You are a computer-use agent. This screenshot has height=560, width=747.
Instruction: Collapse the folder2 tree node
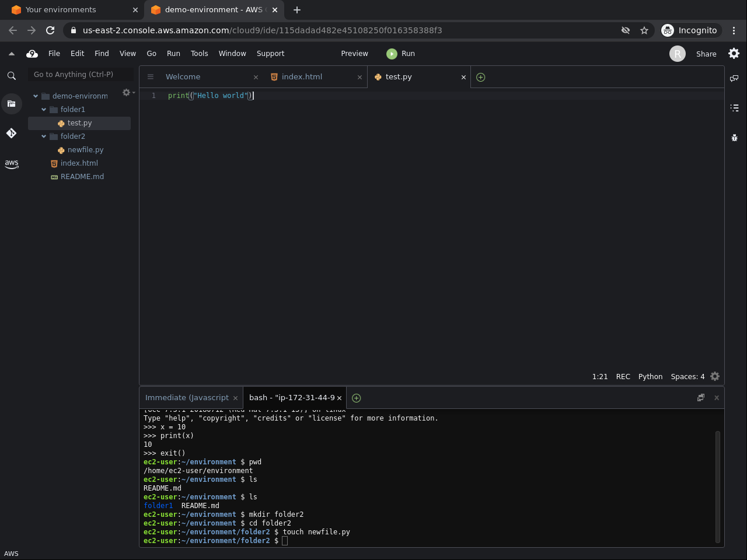pyautogui.click(x=44, y=136)
